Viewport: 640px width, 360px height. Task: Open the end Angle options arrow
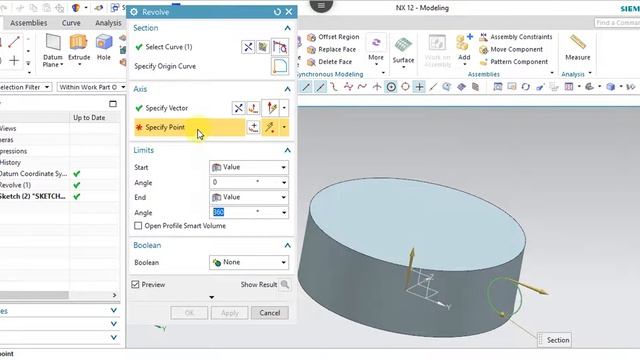(284, 213)
